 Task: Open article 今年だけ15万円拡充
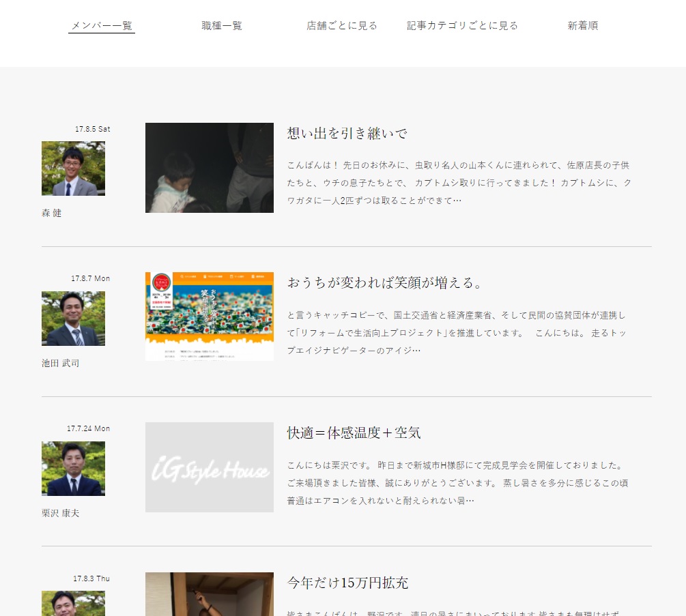point(347,583)
